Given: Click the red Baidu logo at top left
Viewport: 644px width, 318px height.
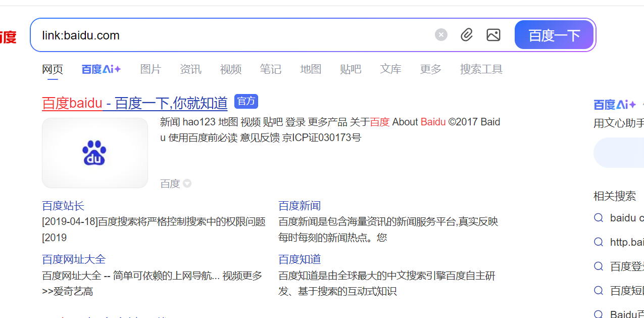Looking at the screenshot, I should click(8, 37).
